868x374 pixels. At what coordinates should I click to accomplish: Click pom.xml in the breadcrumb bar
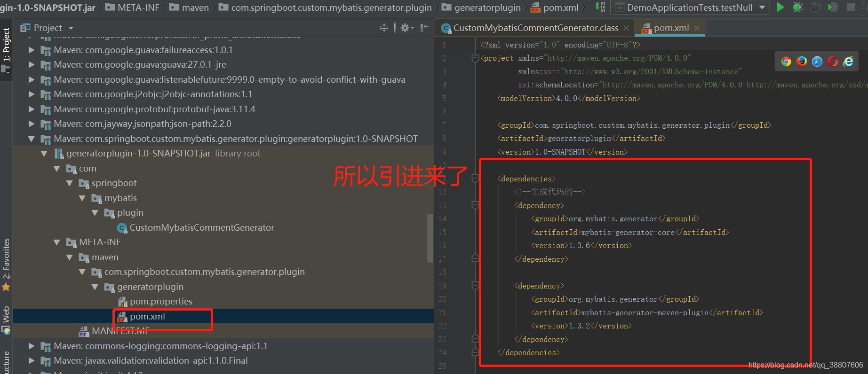(555, 8)
